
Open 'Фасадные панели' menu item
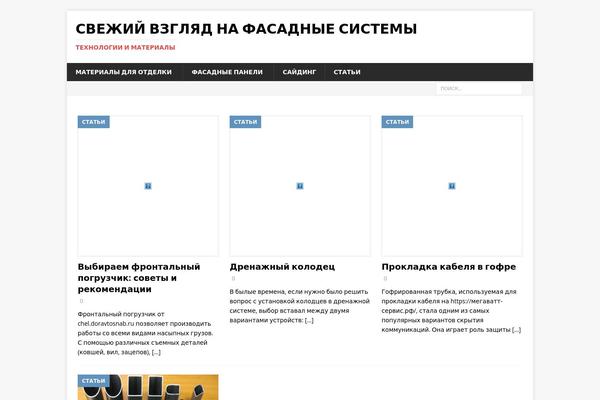tap(227, 72)
